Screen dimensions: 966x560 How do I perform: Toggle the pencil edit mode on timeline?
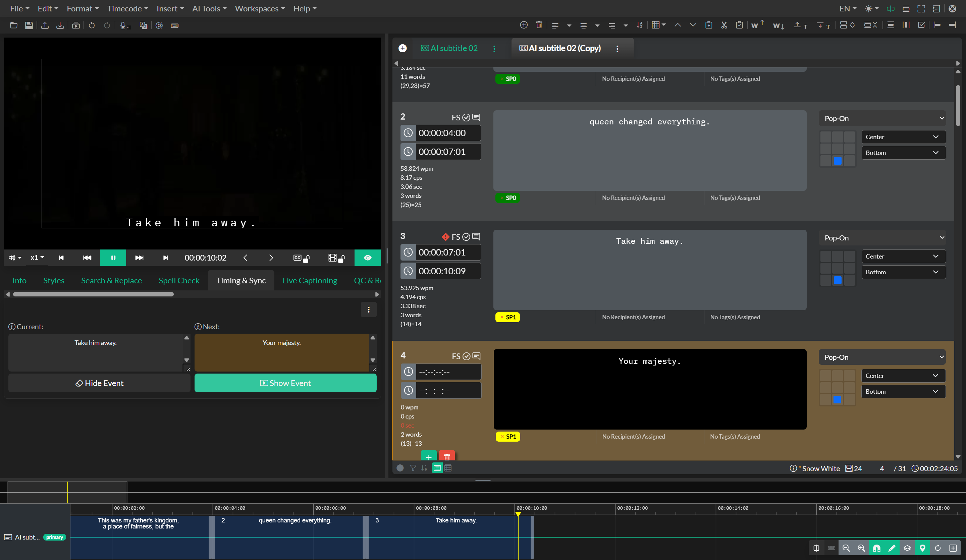point(892,548)
